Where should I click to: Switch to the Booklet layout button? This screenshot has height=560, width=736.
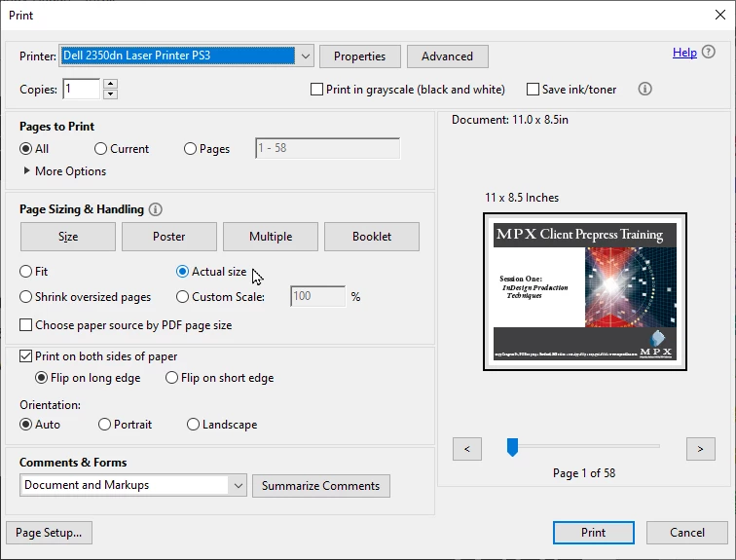tap(372, 237)
